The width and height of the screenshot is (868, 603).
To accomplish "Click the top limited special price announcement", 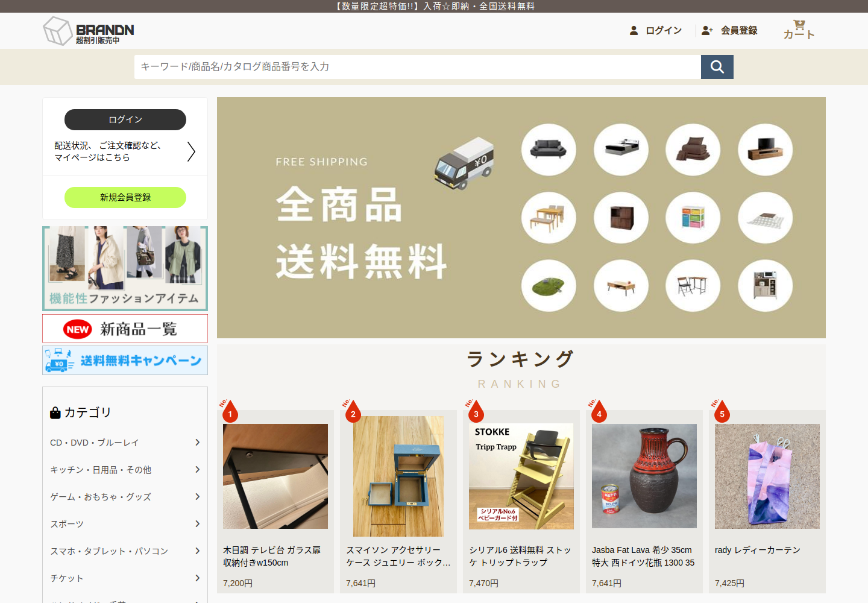I will (434, 6).
